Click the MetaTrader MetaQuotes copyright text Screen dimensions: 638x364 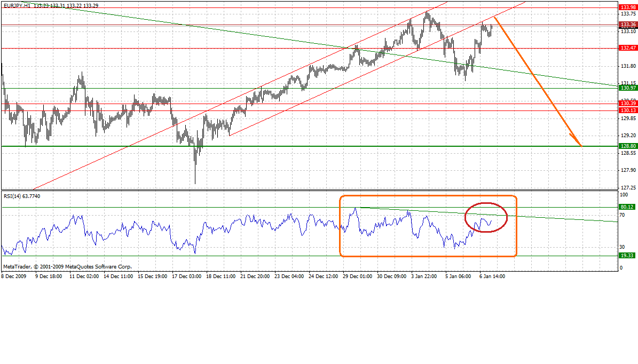[68, 267]
